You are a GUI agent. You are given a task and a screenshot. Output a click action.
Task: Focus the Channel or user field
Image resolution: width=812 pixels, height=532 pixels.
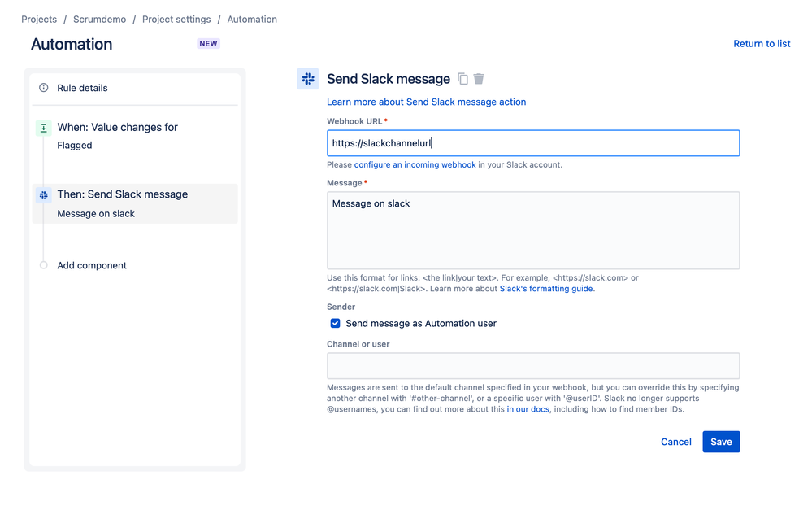(x=533, y=366)
